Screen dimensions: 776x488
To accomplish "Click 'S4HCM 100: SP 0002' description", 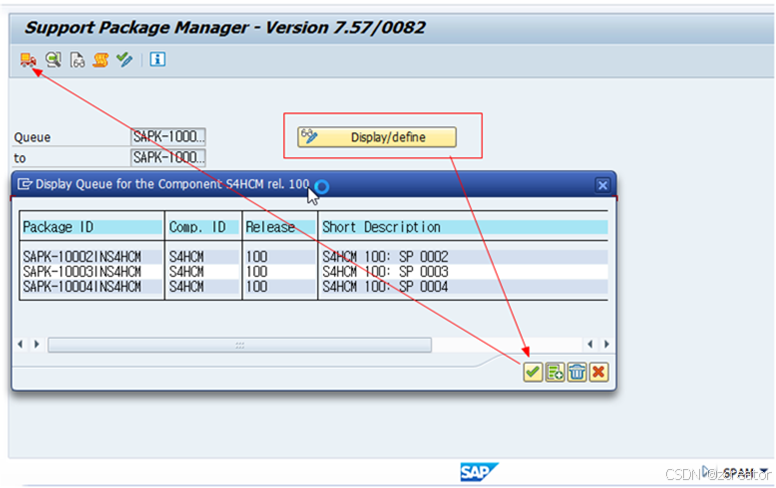I will point(385,256).
